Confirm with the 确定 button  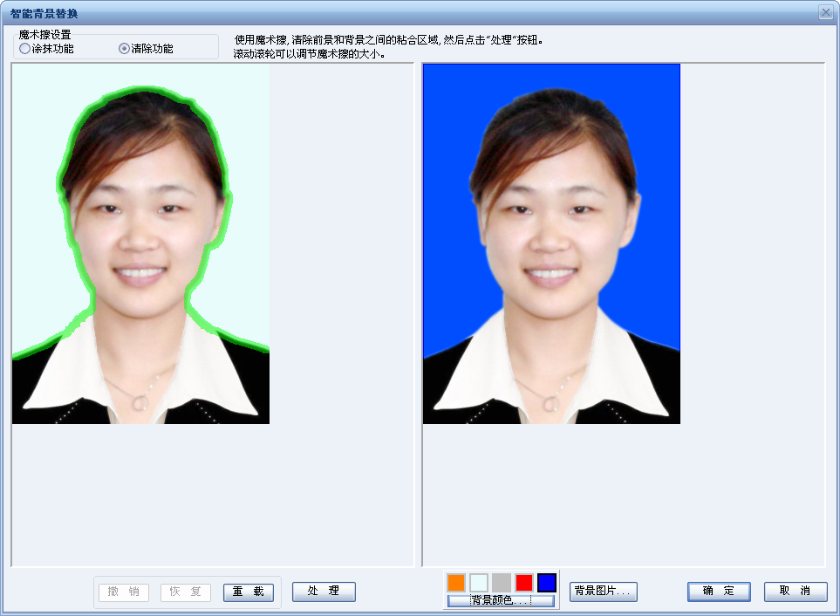719,592
